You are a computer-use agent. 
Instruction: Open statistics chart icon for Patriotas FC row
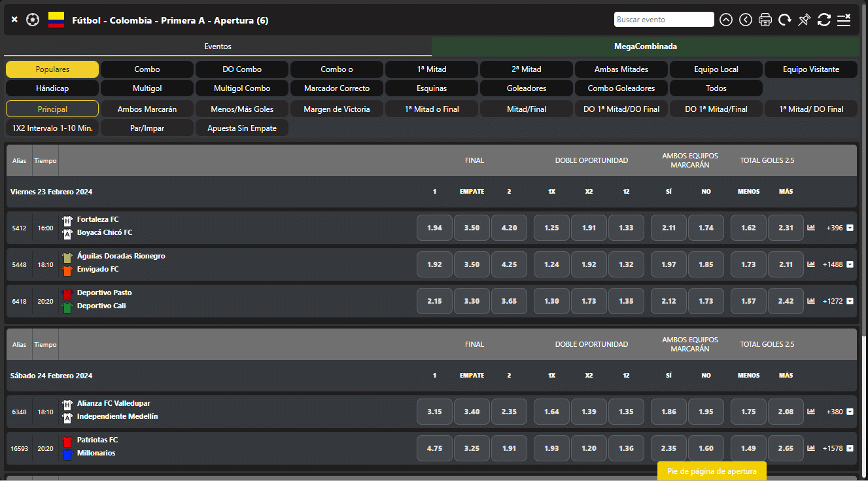pos(811,448)
